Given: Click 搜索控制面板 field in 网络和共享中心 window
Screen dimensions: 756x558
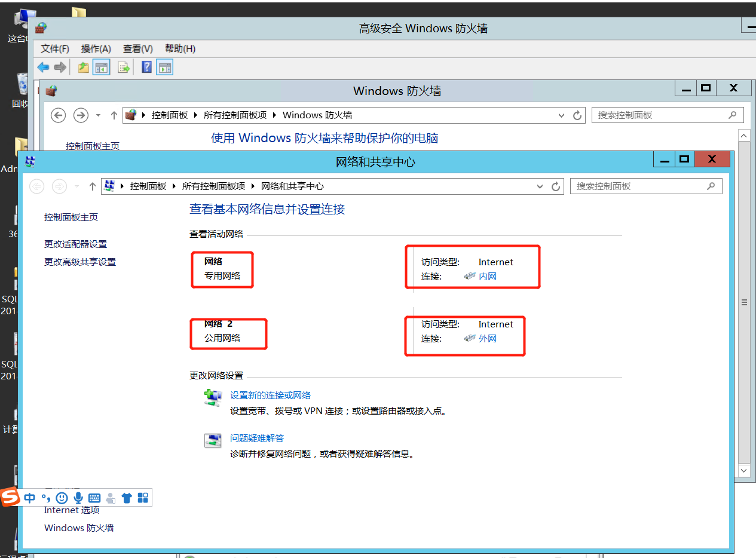Looking at the screenshot, I should (646, 186).
